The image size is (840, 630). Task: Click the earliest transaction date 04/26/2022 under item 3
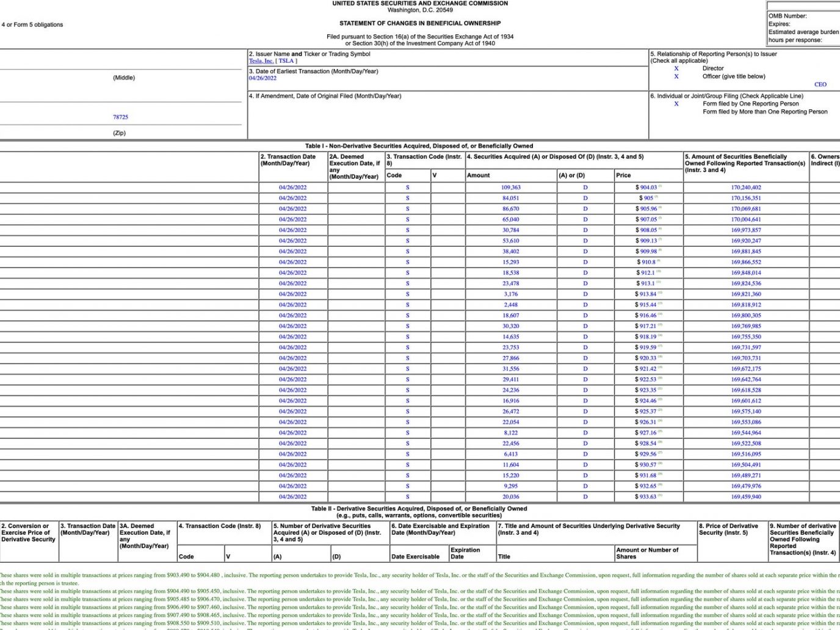tap(262, 78)
